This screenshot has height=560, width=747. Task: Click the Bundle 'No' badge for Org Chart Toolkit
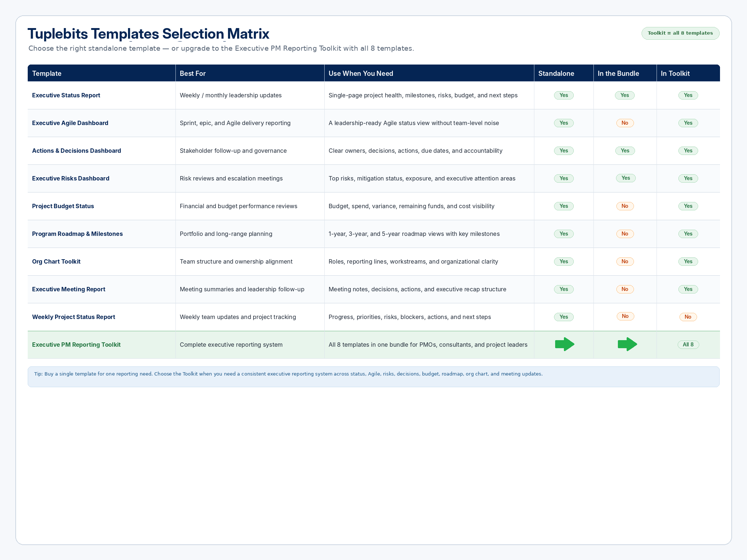(625, 261)
